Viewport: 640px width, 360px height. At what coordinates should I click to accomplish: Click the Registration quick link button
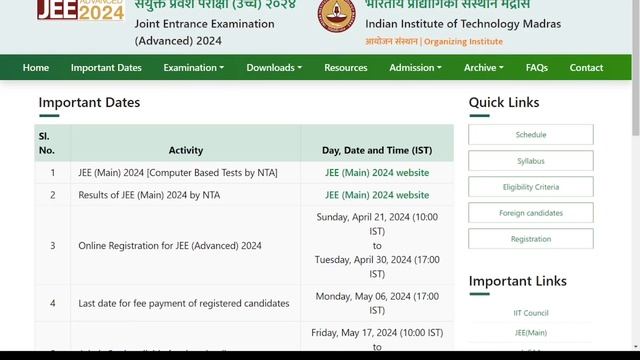click(x=531, y=239)
